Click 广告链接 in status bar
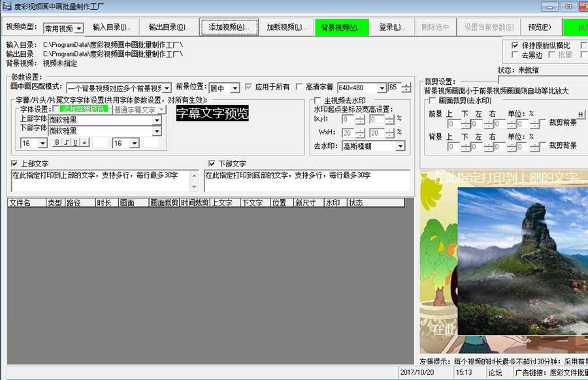Screen dimensions: 588x380 click(551, 372)
